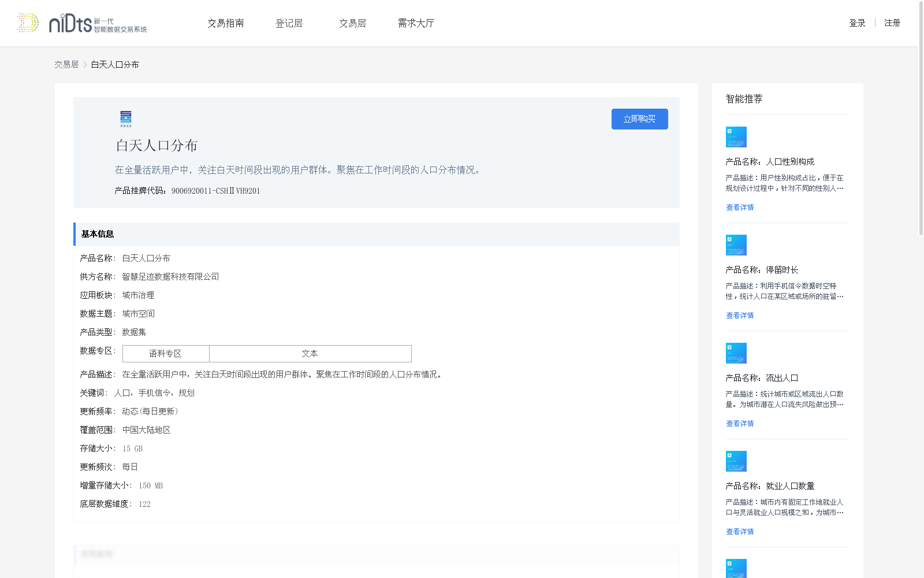Click the 122 dimension value
The image size is (924, 578).
tap(144, 504)
